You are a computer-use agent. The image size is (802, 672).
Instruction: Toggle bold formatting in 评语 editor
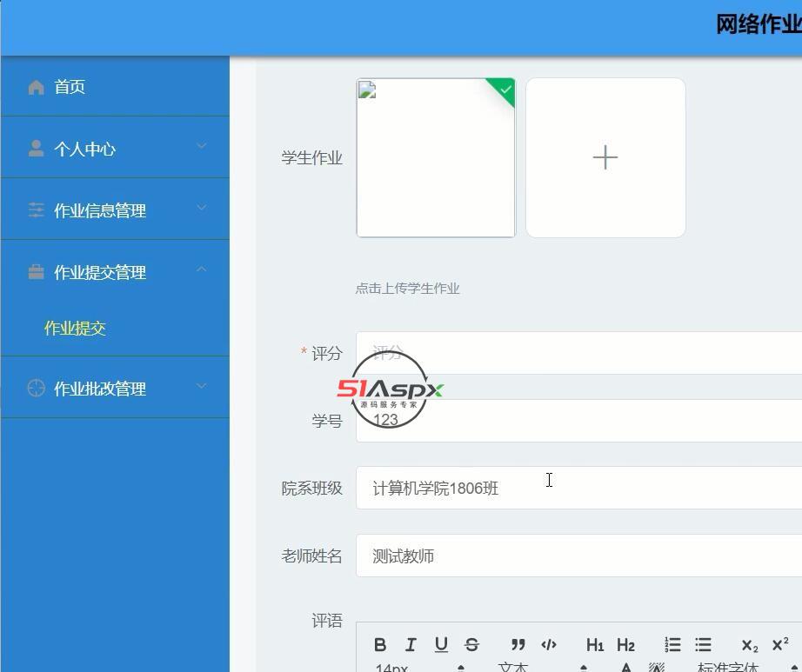(x=380, y=644)
